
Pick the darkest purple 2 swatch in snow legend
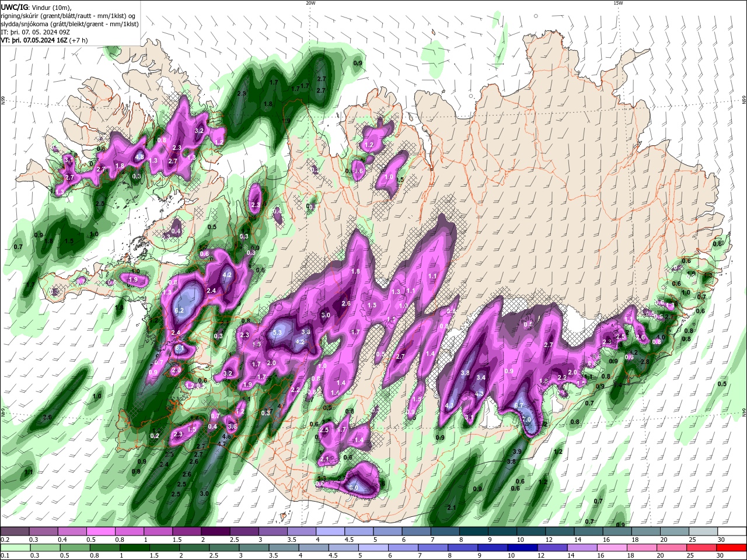pyautogui.click(x=215, y=531)
